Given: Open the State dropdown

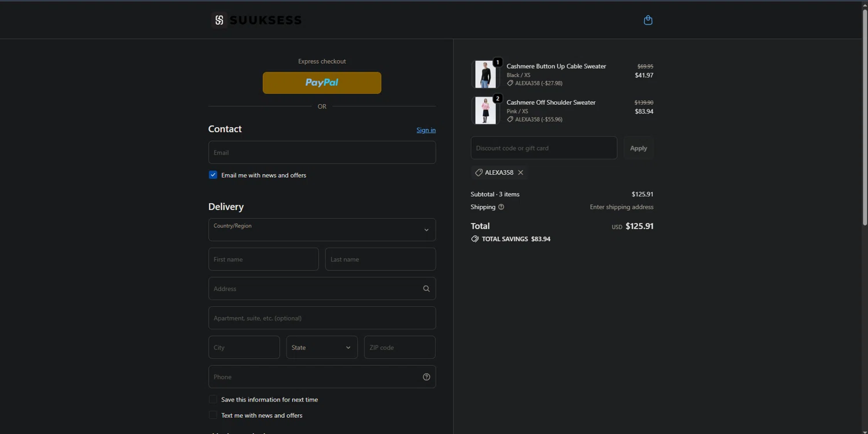Looking at the screenshot, I should pos(322,347).
